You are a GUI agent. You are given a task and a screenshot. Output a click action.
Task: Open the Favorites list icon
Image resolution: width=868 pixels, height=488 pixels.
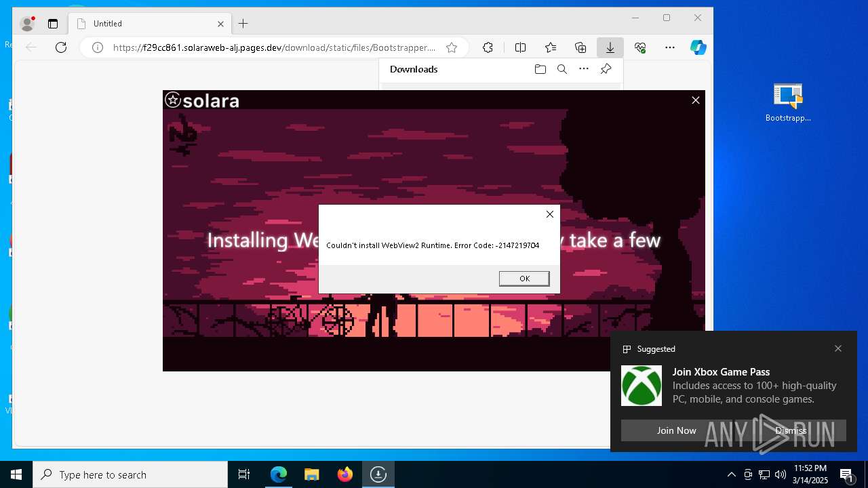[551, 47]
